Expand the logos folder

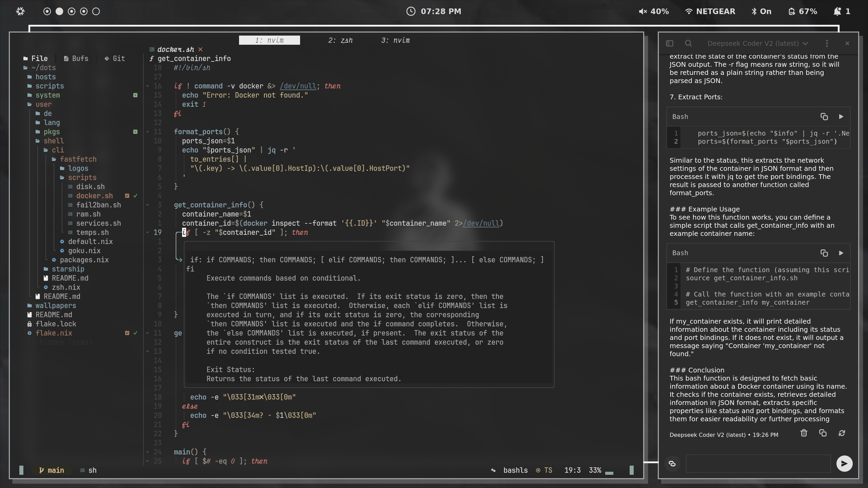click(x=74, y=168)
